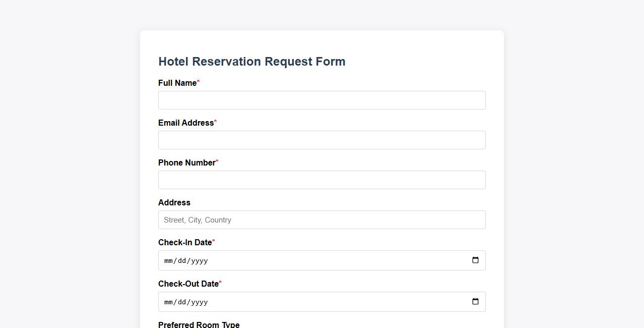Click the Preferred Room Type label
Image resolution: width=644 pixels, height=328 pixels.
click(x=199, y=324)
